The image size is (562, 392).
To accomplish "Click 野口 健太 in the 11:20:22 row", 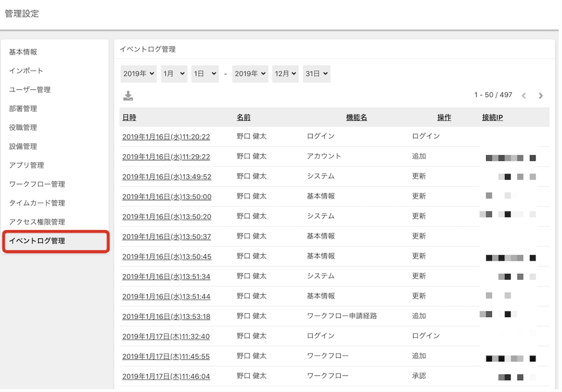I will coord(251,136).
